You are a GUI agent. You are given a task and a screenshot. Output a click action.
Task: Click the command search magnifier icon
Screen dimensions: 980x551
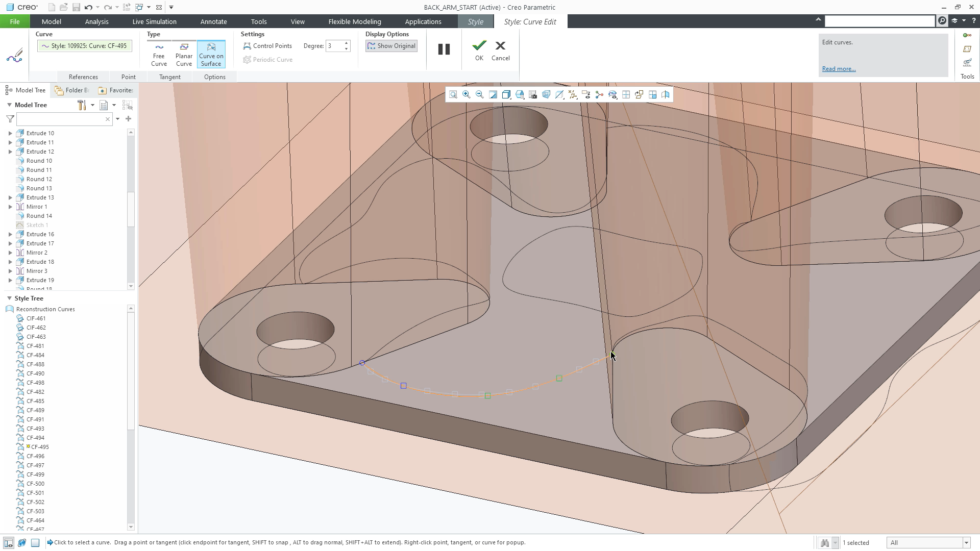coord(942,21)
